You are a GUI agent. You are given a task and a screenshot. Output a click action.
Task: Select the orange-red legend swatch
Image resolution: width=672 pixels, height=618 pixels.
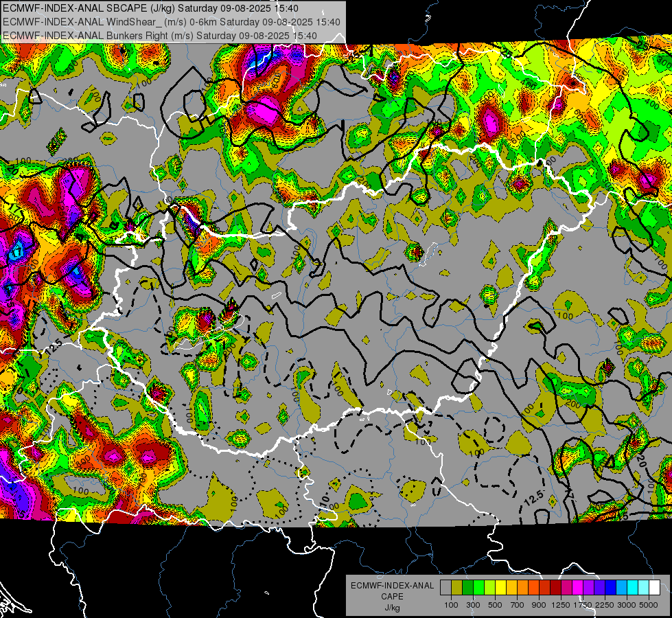click(533, 587)
